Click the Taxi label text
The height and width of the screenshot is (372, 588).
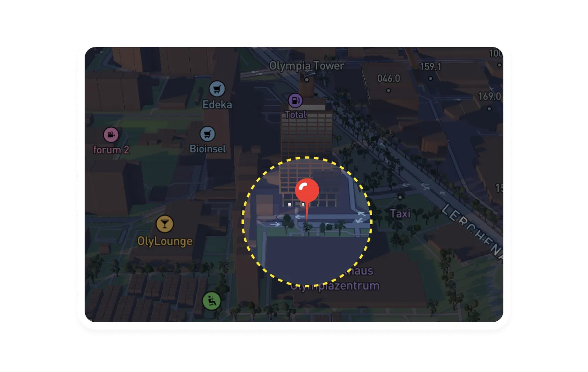click(401, 213)
